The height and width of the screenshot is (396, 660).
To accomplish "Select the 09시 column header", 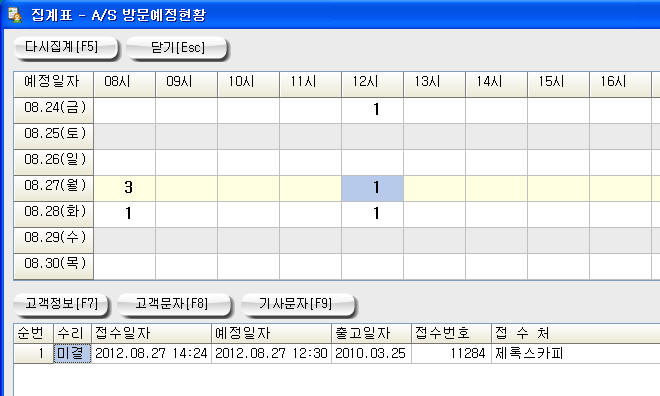I will pos(186,85).
